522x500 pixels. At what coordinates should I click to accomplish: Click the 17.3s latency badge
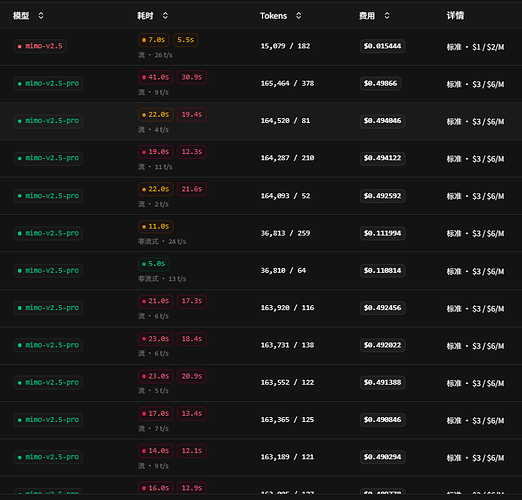tap(192, 301)
